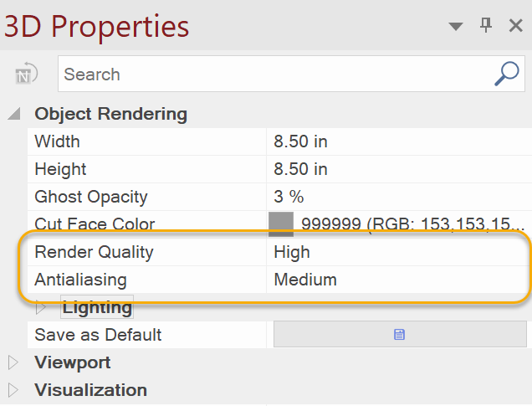Viewport: 532px width, 406px height.
Task: Expand the Viewport section
Action: pyautogui.click(x=13, y=362)
